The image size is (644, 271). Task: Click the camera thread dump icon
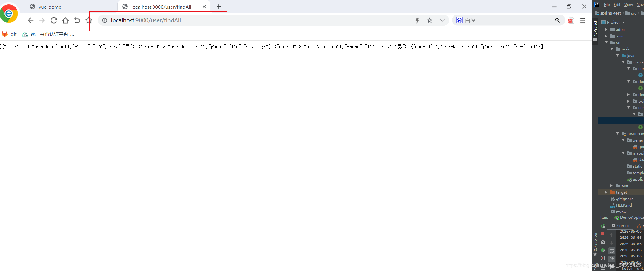click(603, 242)
